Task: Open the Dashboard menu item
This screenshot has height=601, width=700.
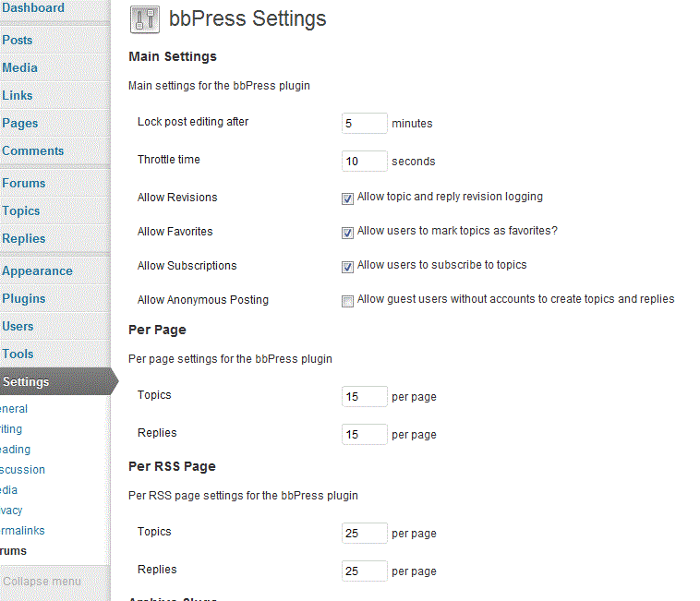Action: click(x=33, y=8)
